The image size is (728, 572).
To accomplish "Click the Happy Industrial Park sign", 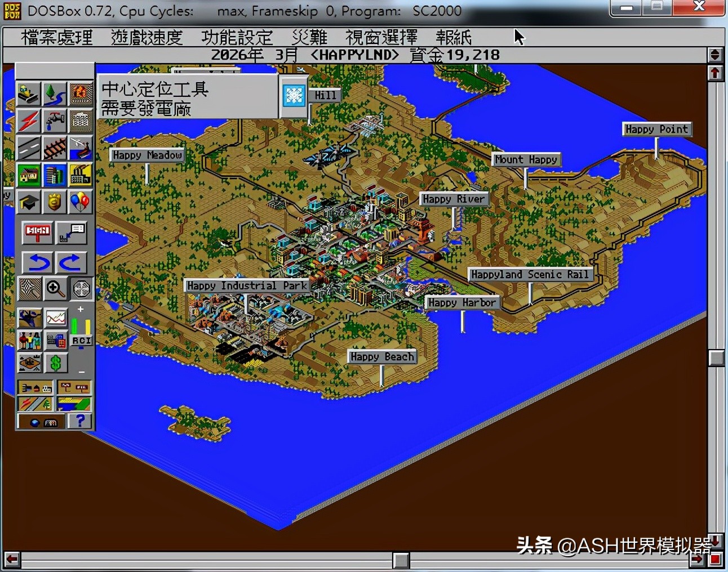I will [247, 285].
